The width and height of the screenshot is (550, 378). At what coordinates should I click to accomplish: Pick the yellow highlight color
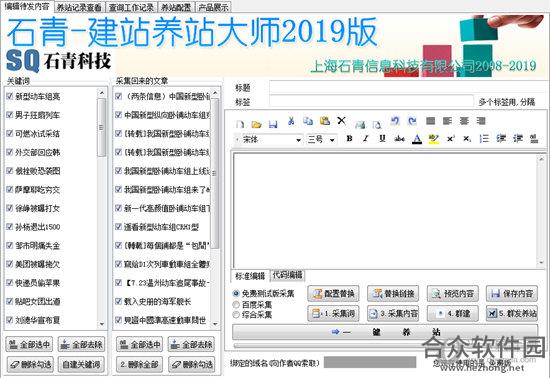click(434, 139)
